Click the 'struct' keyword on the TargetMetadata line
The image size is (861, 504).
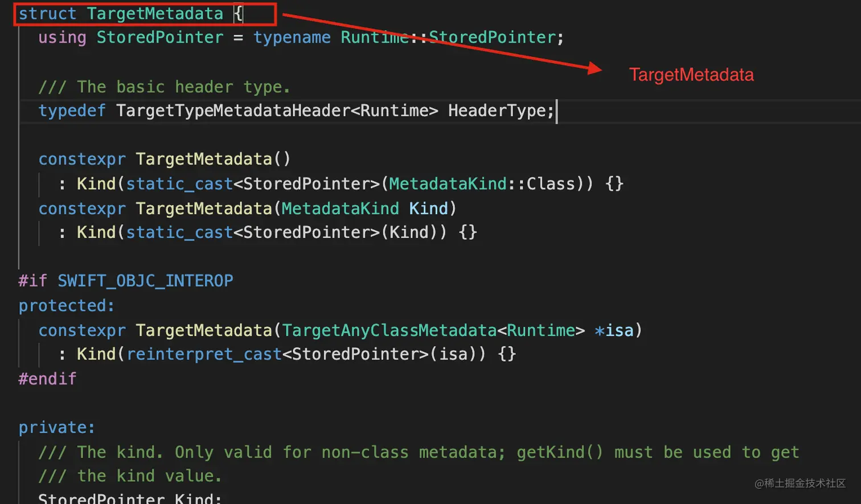(47, 14)
